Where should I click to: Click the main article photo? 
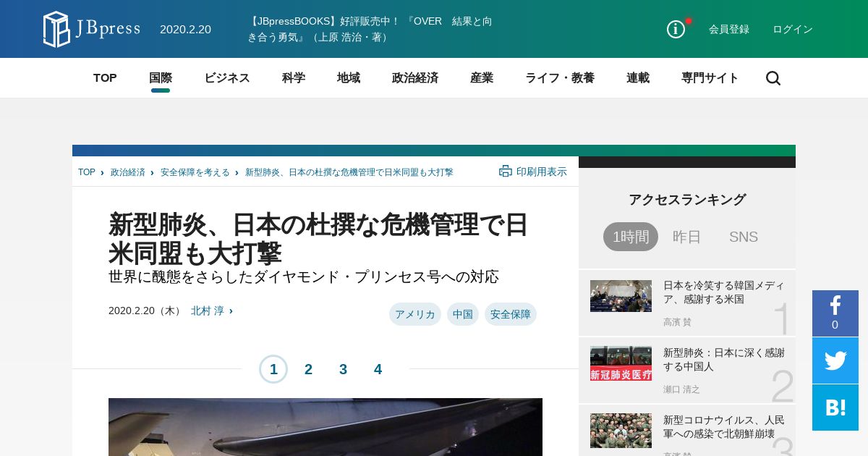pyautogui.click(x=325, y=427)
